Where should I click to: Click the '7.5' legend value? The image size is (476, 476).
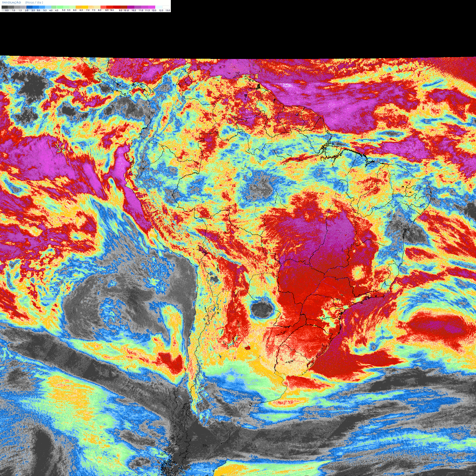point(94,10)
